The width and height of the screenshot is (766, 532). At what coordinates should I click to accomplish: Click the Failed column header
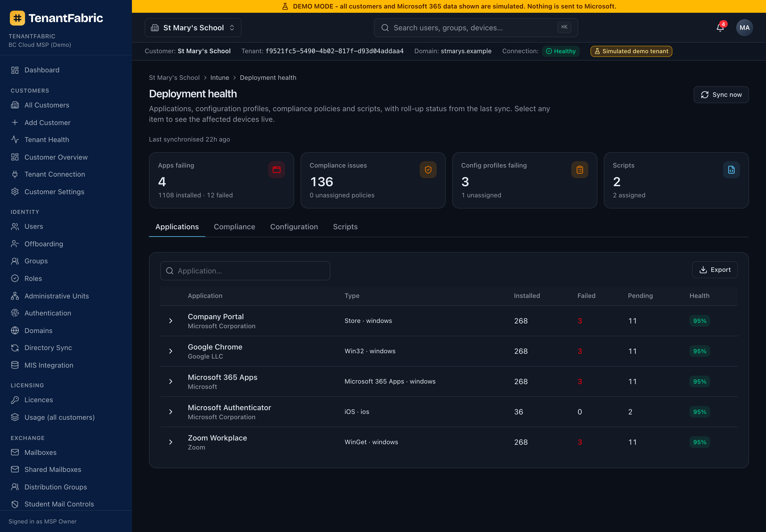[586, 296]
